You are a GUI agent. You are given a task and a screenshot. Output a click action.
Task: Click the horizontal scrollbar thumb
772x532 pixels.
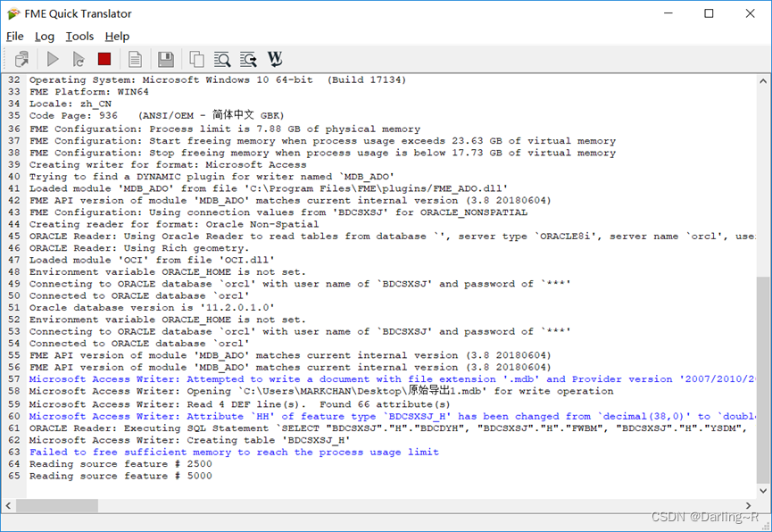(57, 505)
